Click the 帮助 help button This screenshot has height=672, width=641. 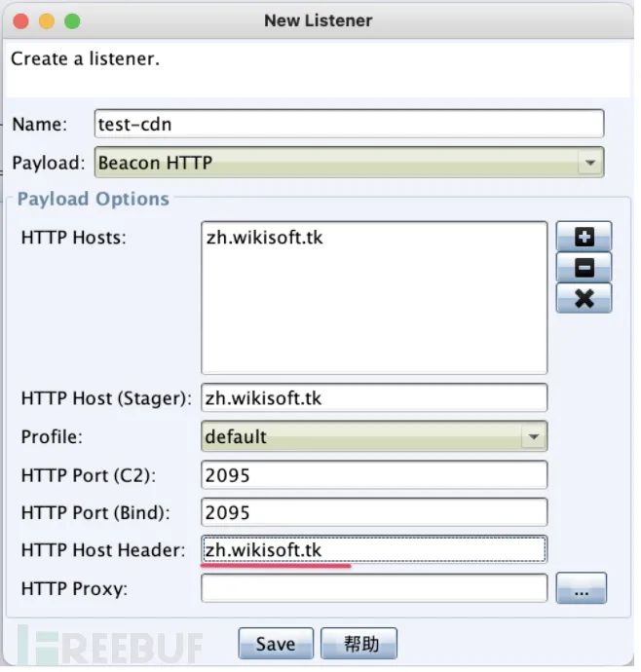click(358, 644)
